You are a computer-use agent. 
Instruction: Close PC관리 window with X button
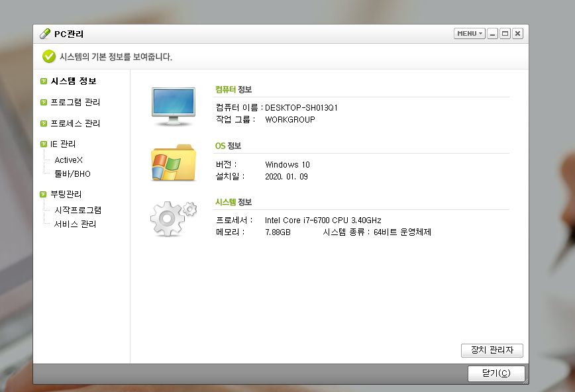517,33
